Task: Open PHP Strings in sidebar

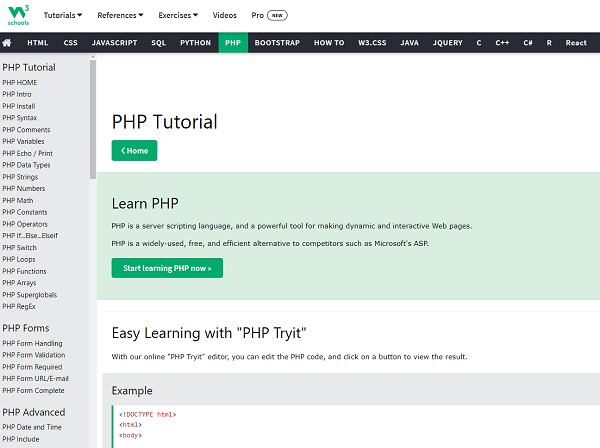Action: [20, 177]
